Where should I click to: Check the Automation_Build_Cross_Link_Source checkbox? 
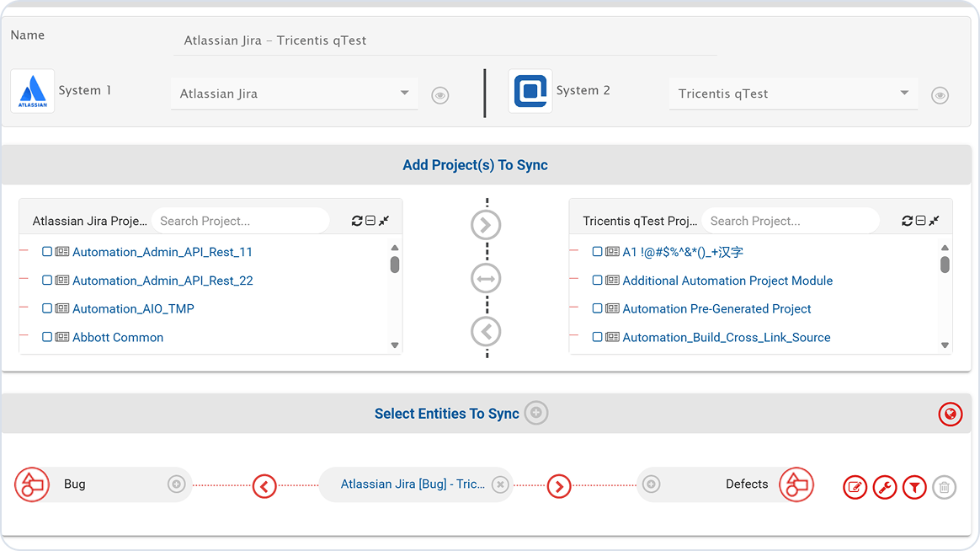coord(597,337)
